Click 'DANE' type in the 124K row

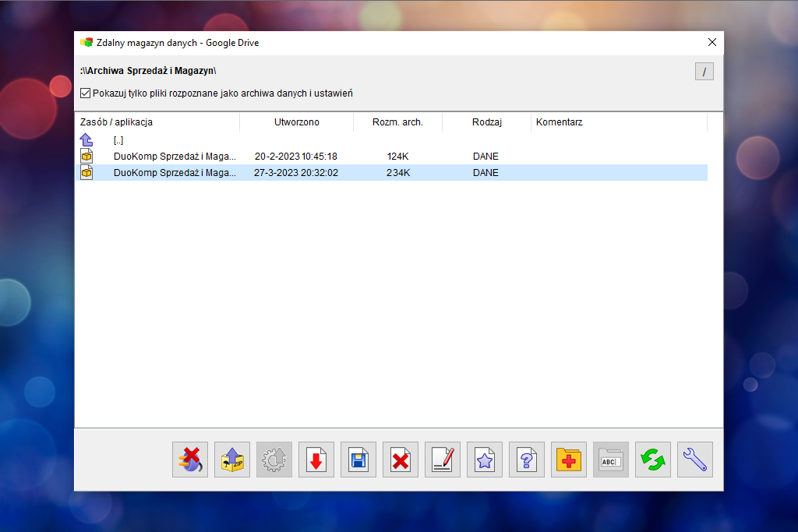click(x=486, y=157)
